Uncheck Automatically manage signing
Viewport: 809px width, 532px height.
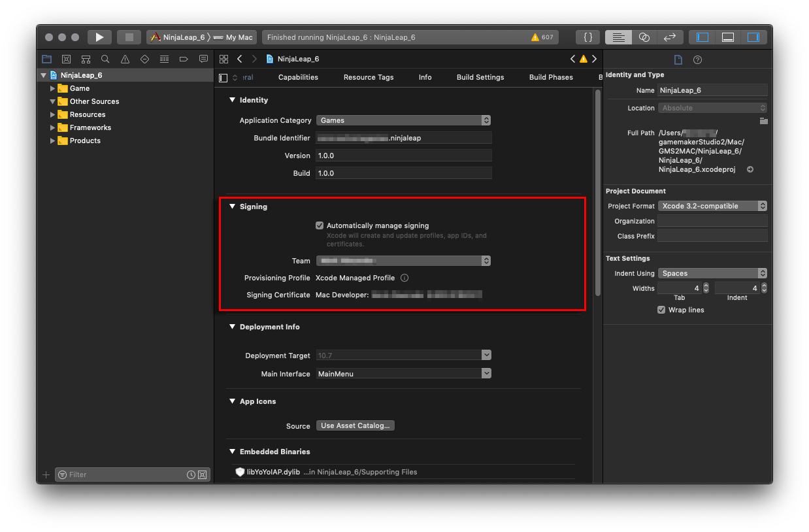pyautogui.click(x=320, y=225)
